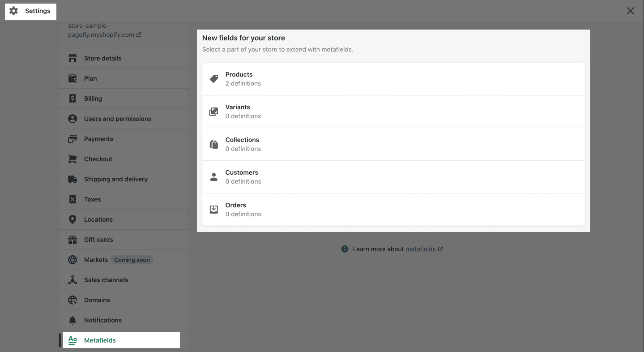Click the Locations pin icon
644x352 pixels.
point(73,219)
